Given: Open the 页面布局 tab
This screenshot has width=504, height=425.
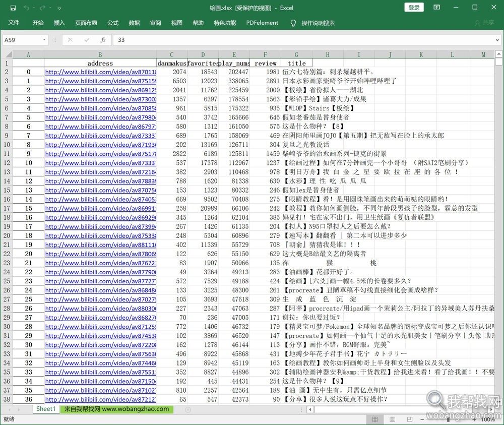Looking at the screenshot, I should 86,23.
